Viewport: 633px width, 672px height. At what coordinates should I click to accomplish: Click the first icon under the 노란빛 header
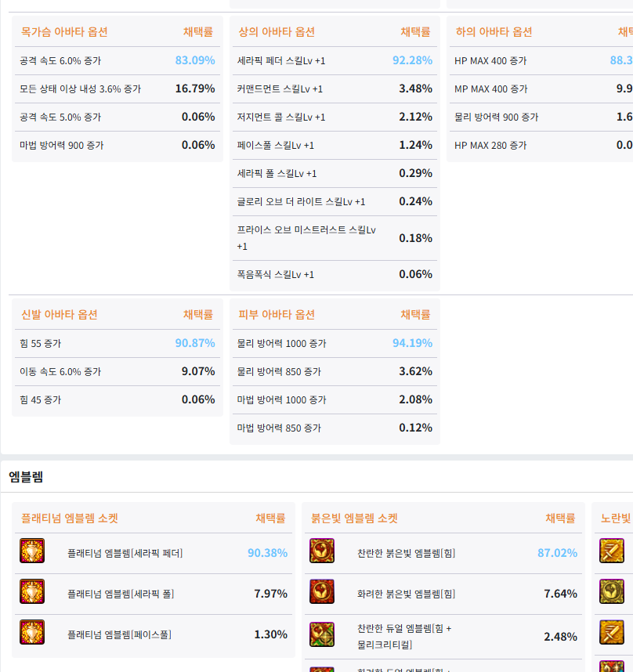pyautogui.click(x=612, y=551)
